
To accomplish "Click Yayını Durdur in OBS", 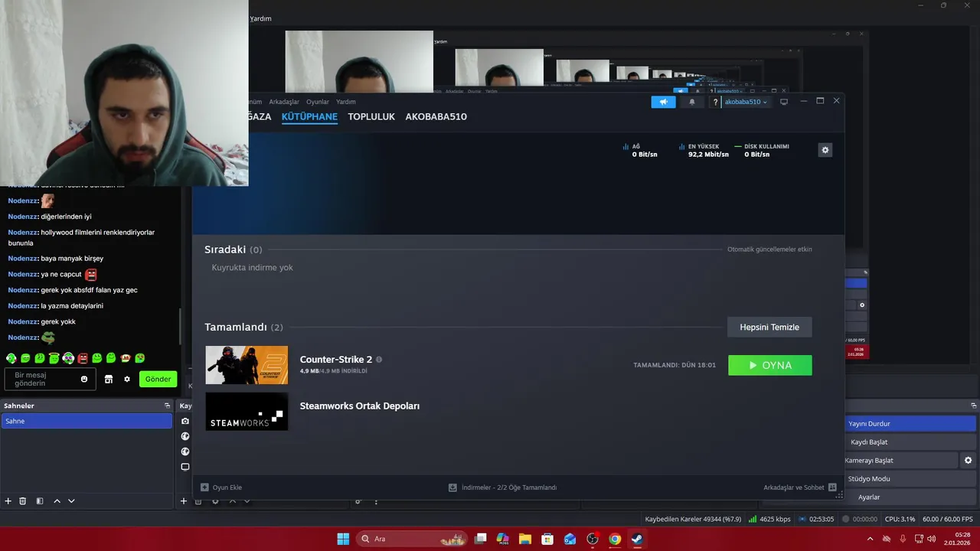I will click(x=910, y=424).
